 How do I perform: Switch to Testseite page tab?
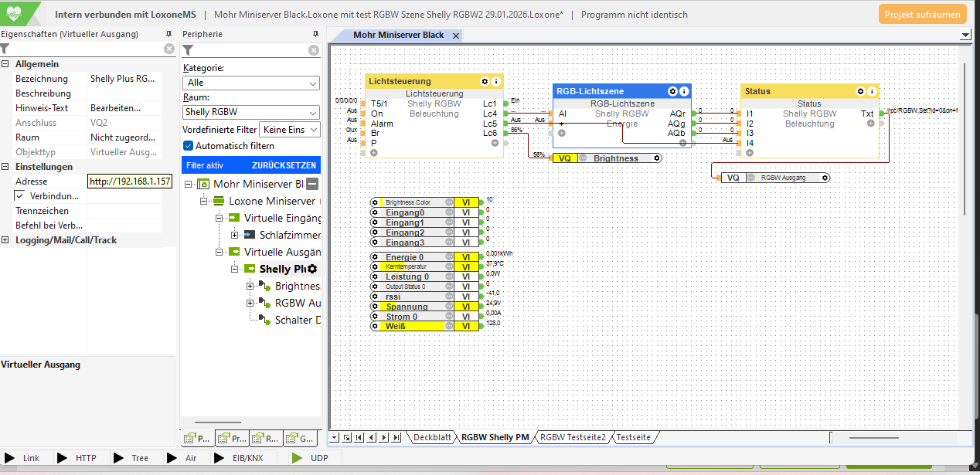634,437
